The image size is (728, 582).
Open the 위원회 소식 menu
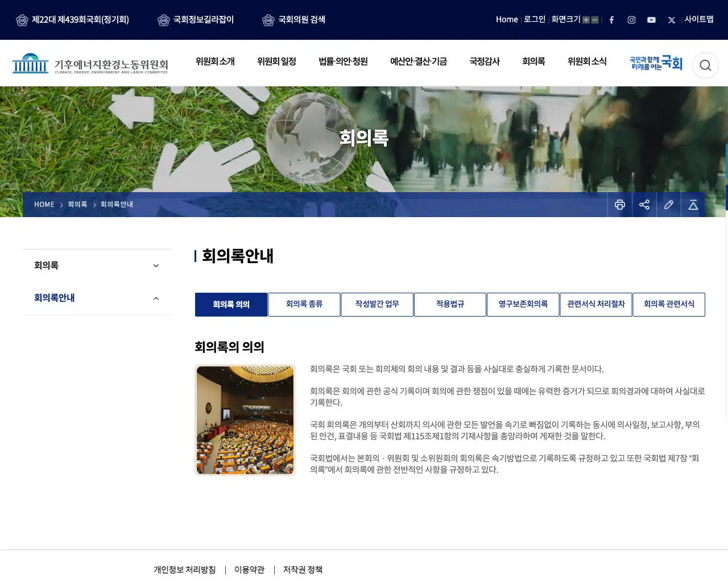587,61
